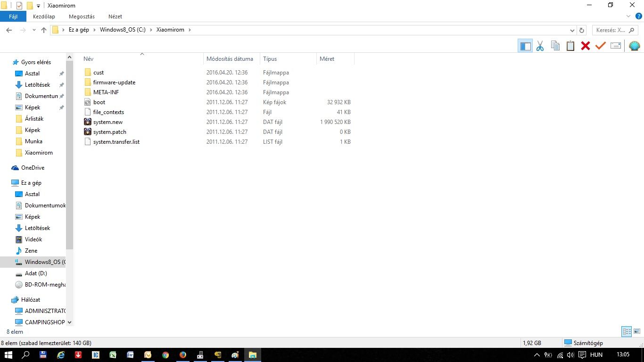
Task: Open the Kezdőlap ribbon tab
Action: (x=44, y=16)
